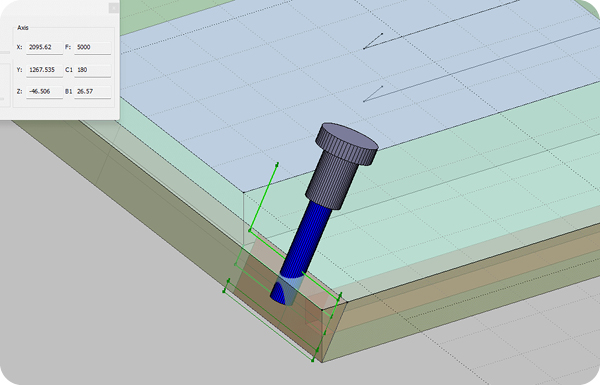Click the upper direction arrow on the top face

click(373, 41)
